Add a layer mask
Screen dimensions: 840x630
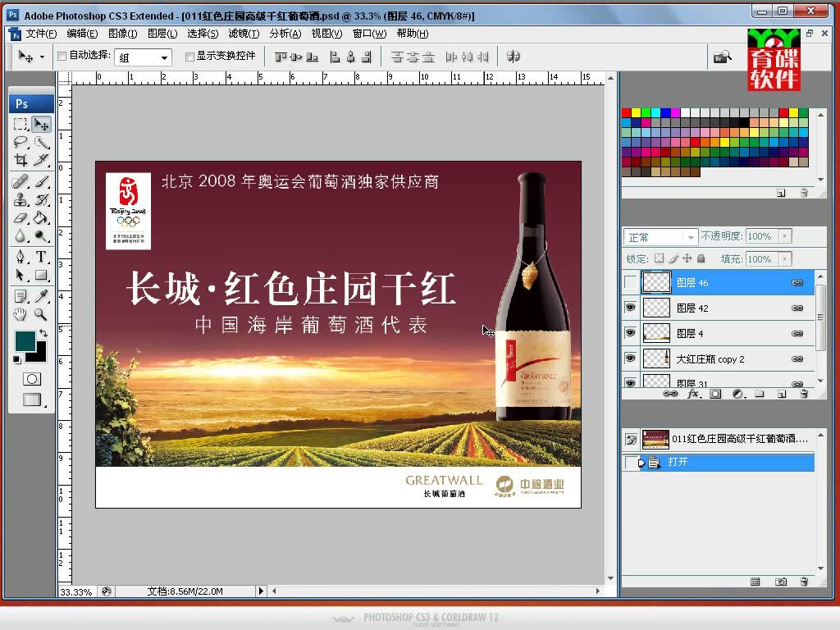point(715,394)
